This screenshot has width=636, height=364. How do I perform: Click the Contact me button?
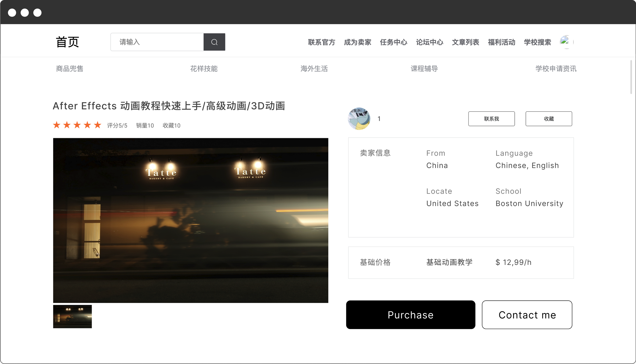(x=527, y=315)
